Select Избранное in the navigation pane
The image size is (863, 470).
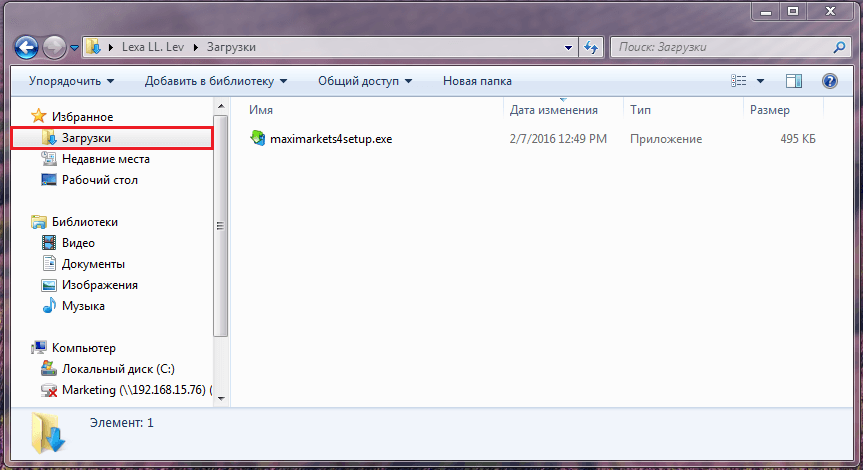[x=82, y=117]
